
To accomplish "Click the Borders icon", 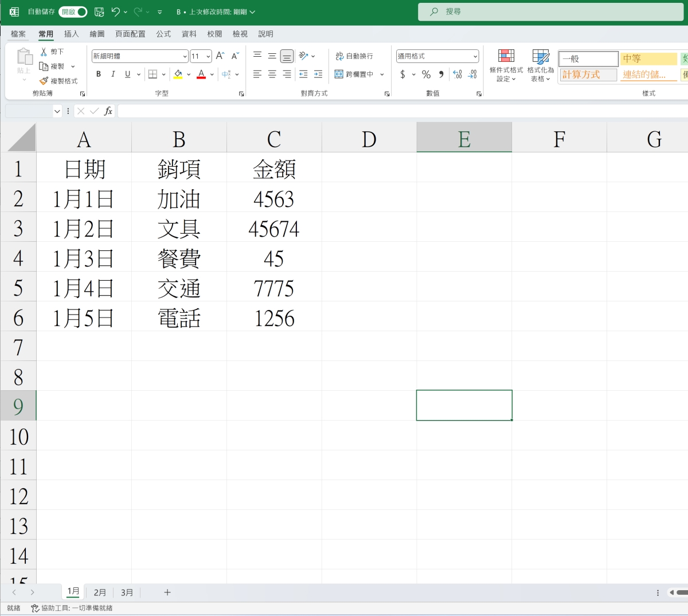I will point(153,74).
